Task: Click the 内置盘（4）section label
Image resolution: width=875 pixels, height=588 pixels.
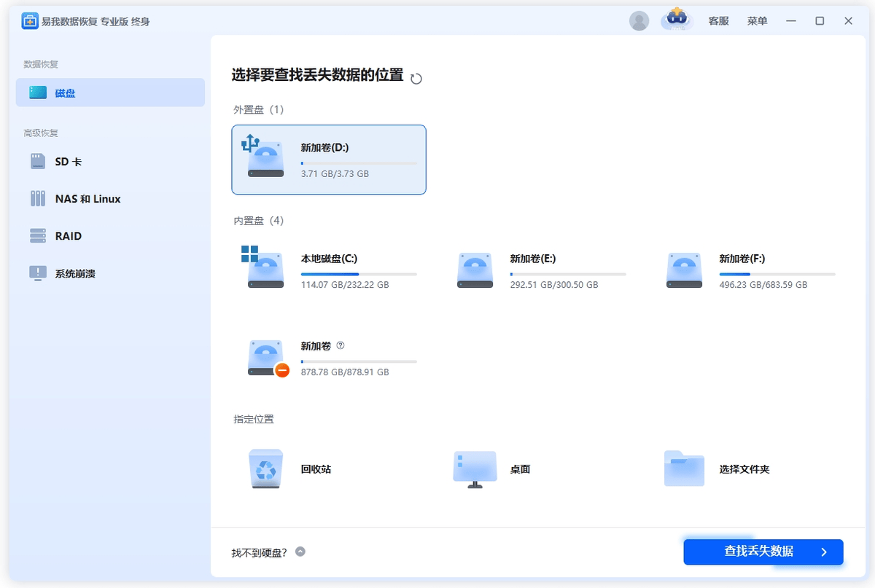Action: (x=258, y=220)
